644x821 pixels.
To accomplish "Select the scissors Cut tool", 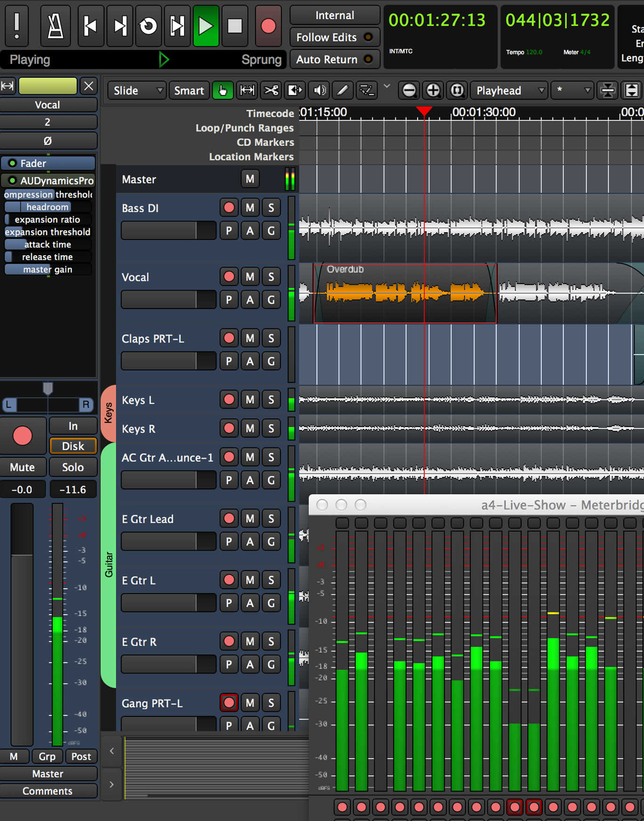I will [x=271, y=90].
